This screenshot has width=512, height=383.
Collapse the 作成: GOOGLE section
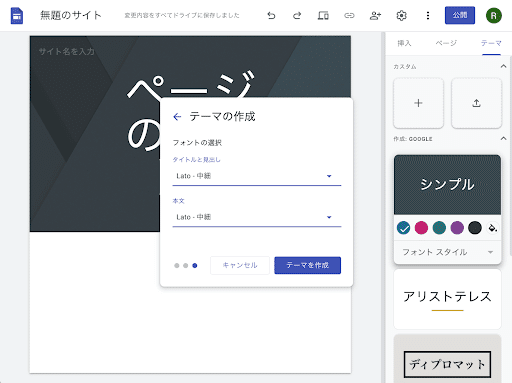pos(503,138)
